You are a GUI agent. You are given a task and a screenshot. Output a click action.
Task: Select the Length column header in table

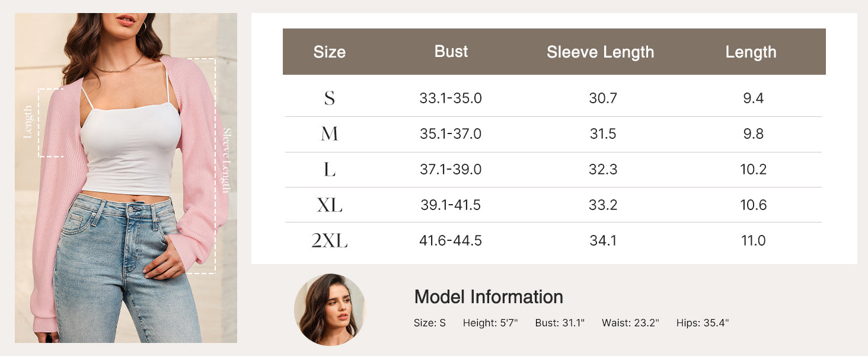click(x=751, y=52)
